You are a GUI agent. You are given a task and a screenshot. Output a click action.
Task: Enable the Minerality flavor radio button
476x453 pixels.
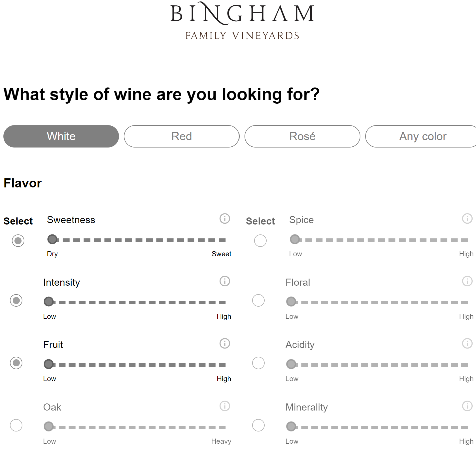(258, 425)
